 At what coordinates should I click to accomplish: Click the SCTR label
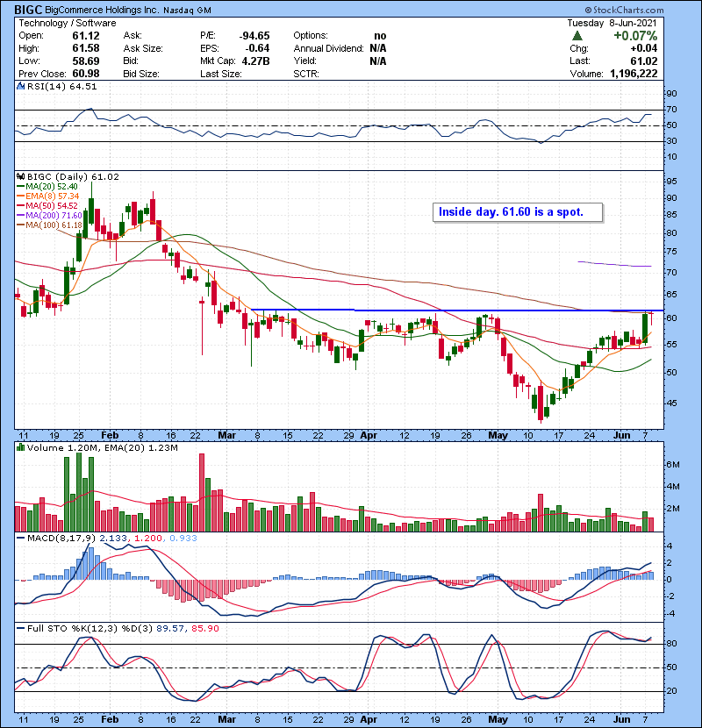point(305,74)
